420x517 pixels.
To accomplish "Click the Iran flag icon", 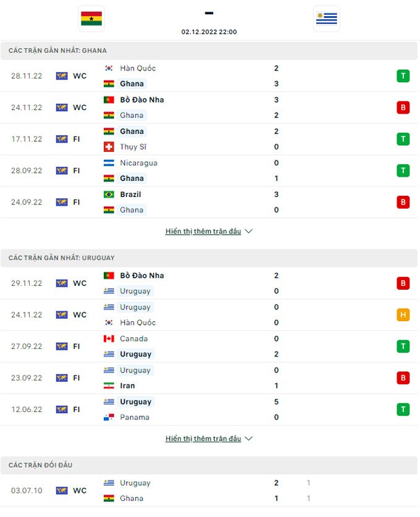I will click(x=109, y=385).
